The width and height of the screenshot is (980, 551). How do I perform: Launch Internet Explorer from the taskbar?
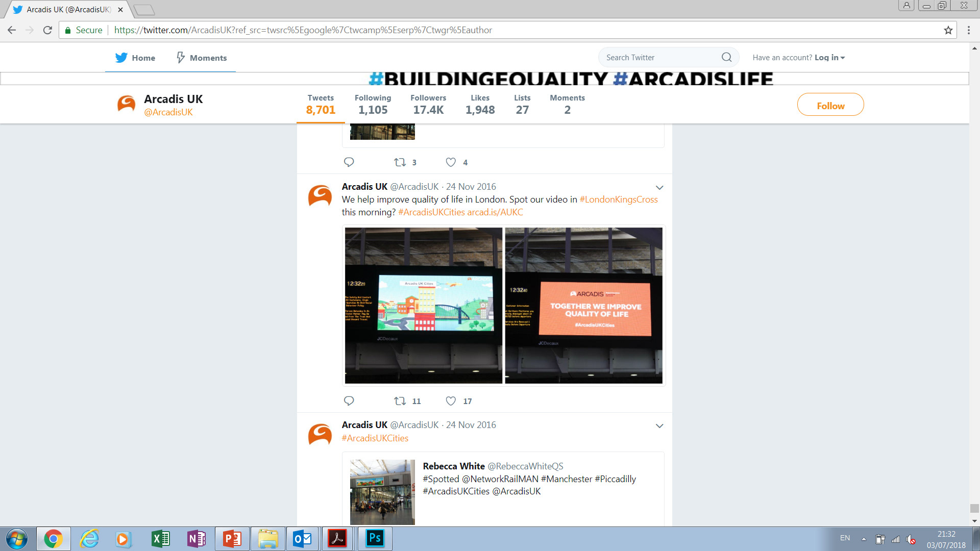[x=89, y=539]
